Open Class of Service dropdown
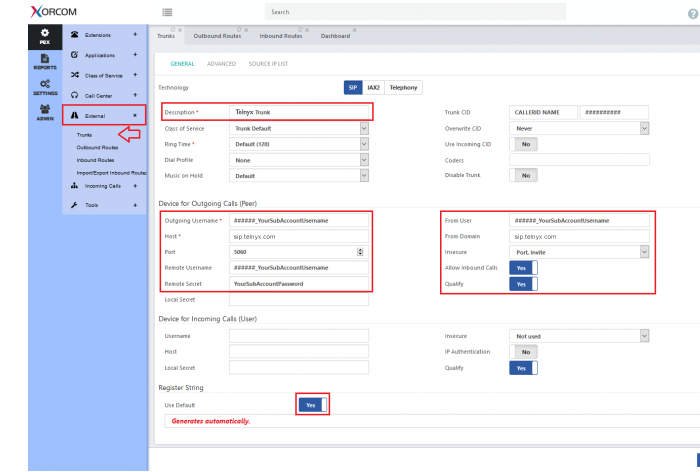 pos(299,129)
